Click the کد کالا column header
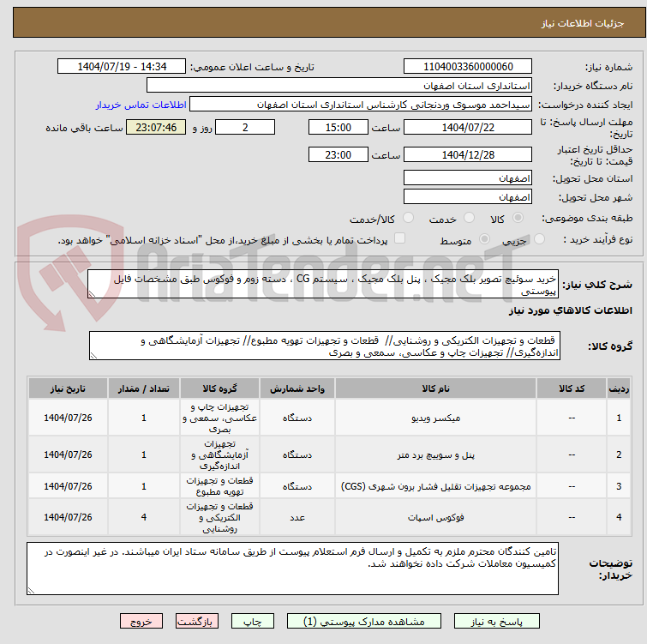647x644 pixels. pyautogui.click(x=572, y=388)
